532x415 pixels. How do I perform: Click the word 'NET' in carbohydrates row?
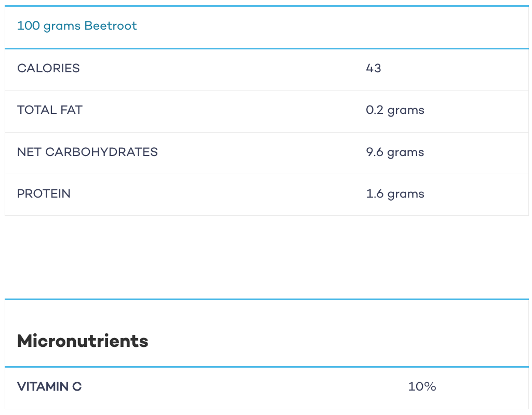pyautogui.click(x=29, y=152)
